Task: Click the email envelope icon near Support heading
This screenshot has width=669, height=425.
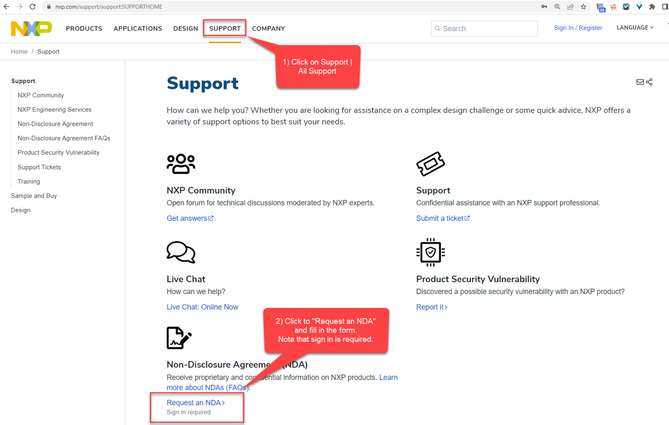Action: (x=640, y=82)
